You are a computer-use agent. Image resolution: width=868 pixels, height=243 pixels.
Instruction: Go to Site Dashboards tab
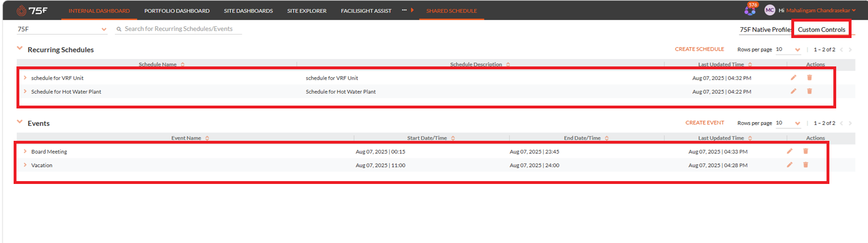(x=248, y=10)
